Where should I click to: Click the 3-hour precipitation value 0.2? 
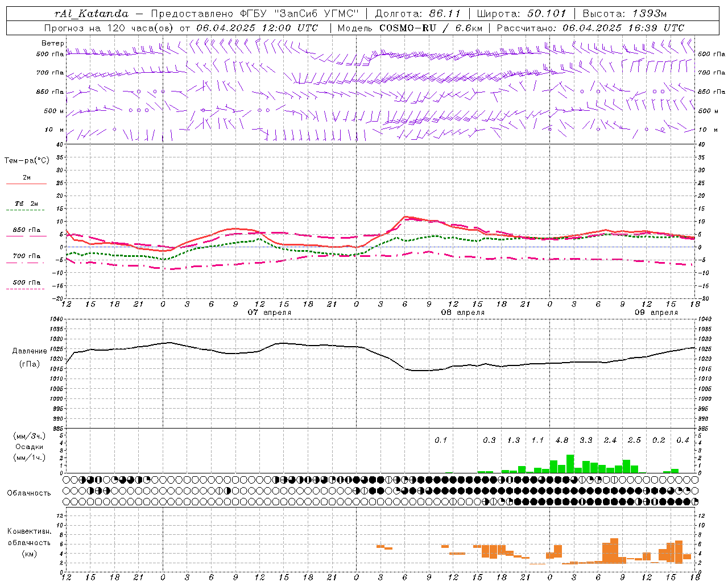pyautogui.click(x=659, y=440)
